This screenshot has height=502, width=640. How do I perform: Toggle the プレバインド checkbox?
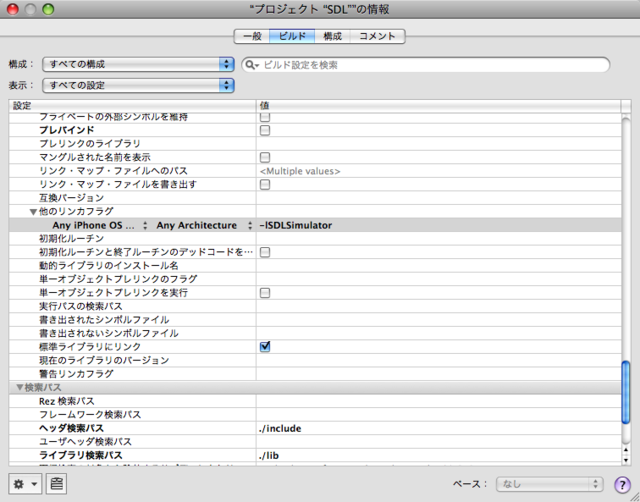click(265, 130)
